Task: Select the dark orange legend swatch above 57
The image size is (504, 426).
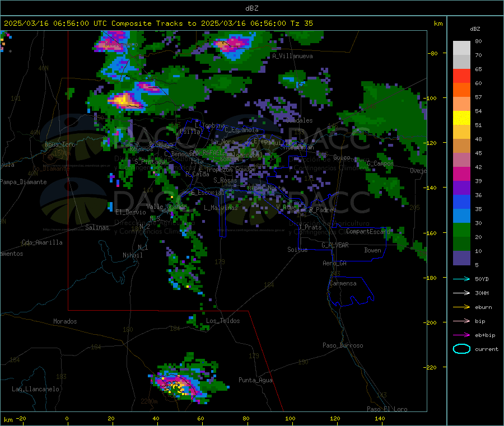Action: (x=461, y=90)
